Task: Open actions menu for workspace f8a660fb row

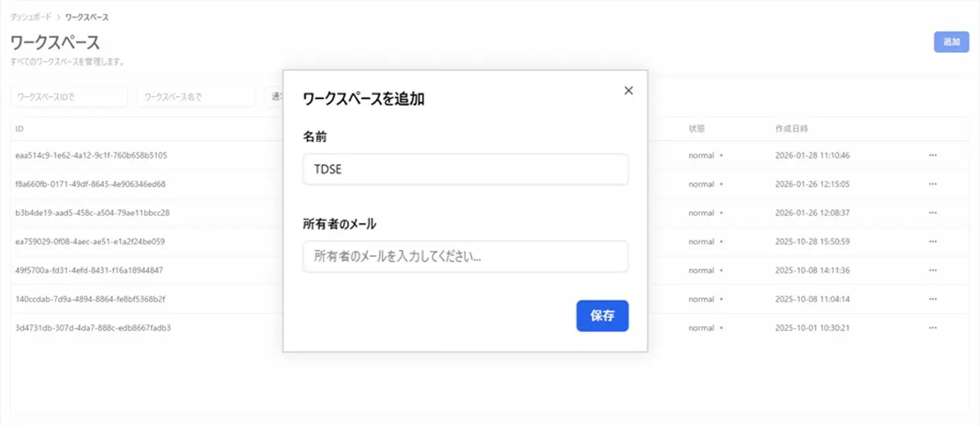Action: click(x=933, y=184)
